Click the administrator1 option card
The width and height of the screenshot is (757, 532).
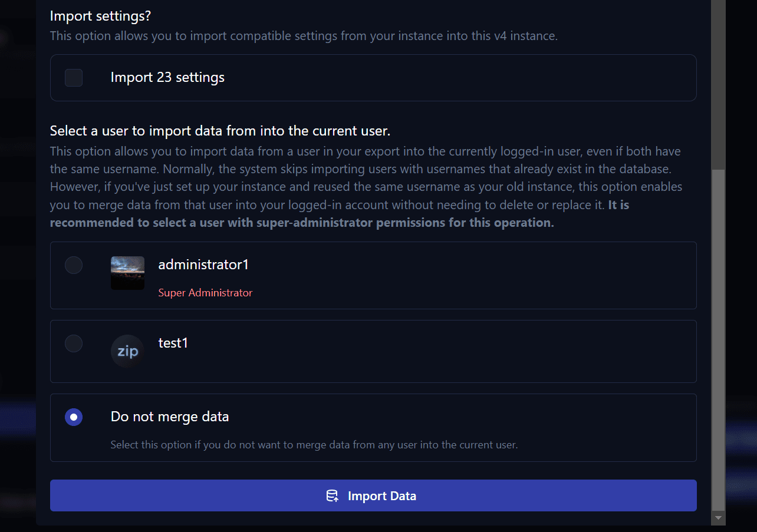373,275
